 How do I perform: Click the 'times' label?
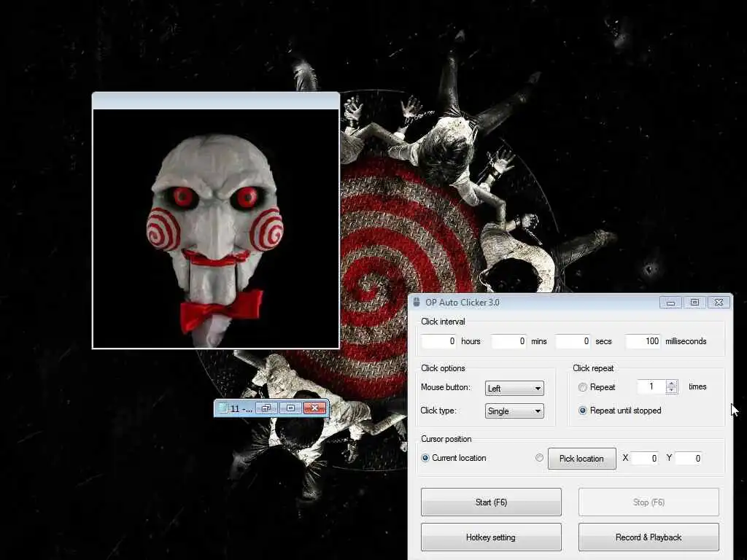(697, 386)
